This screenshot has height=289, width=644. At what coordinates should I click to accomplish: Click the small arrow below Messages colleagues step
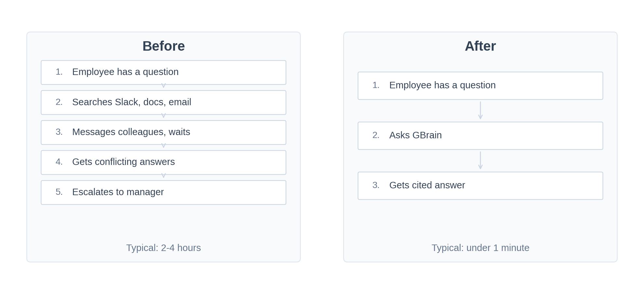click(x=164, y=145)
